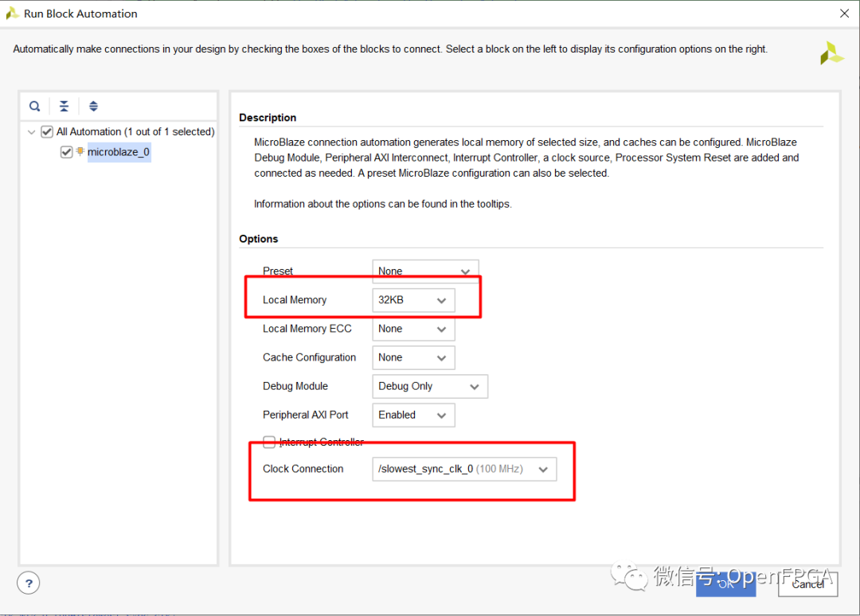The width and height of the screenshot is (860, 616).
Task: Open the Cache Configuration dropdown
Action: [x=413, y=357]
